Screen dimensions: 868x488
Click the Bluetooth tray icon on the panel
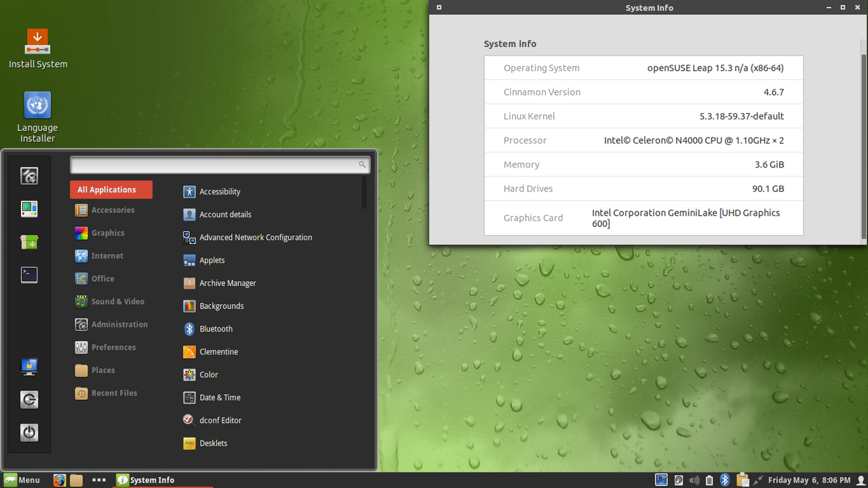click(x=724, y=480)
